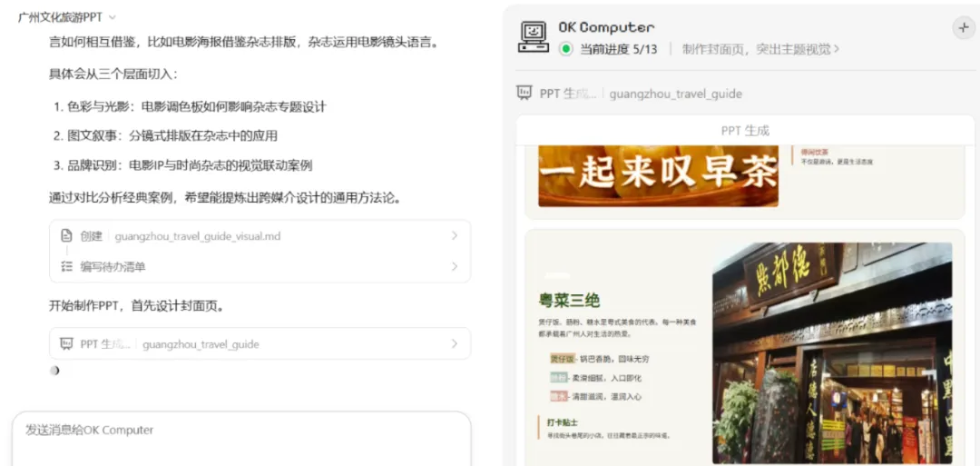Click the guangzhou_travel_guide label in right panel
The width and height of the screenshot is (980, 466).
(x=676, y=94)
